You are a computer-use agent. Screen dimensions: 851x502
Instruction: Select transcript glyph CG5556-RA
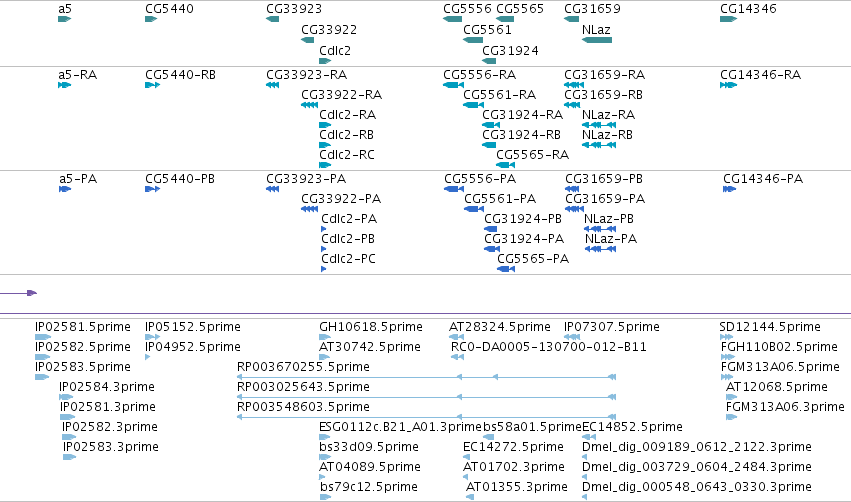tap(453, 85)
